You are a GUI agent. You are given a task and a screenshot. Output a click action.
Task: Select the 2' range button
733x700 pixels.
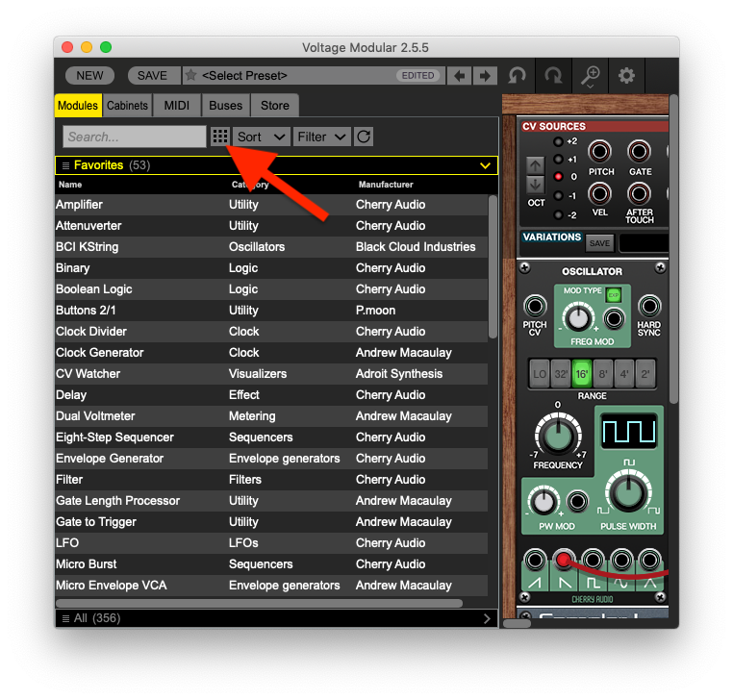(x=645, y=374)
